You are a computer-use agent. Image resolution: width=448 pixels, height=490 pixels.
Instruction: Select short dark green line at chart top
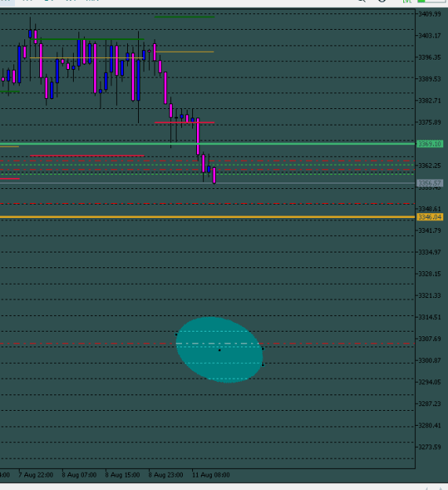[x=184, y=17]
